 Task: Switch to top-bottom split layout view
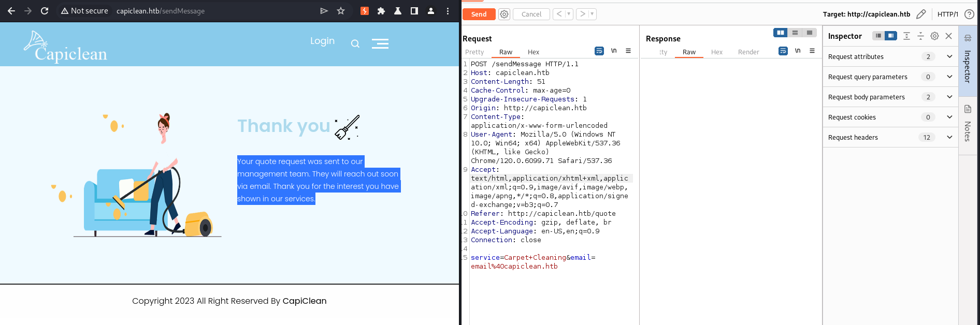coord(795,33)
